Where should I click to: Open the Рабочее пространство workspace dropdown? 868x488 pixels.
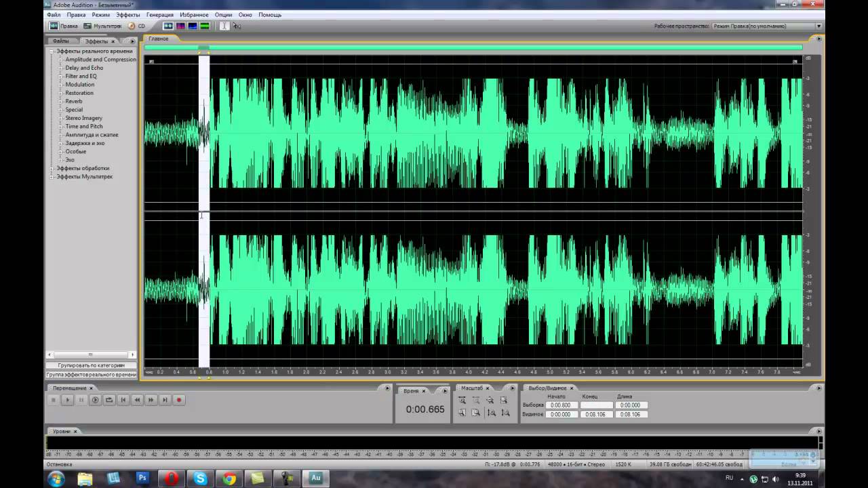(767, 26)
